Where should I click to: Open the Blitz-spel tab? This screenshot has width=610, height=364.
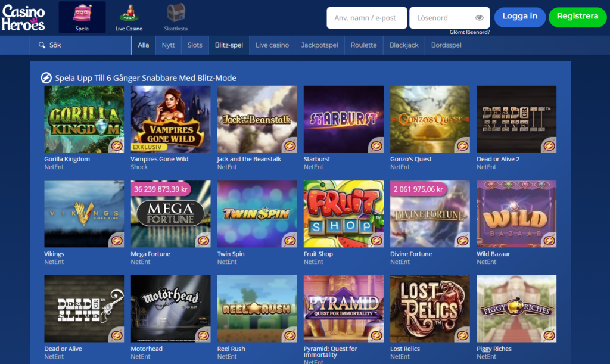(x=229, y=45)
